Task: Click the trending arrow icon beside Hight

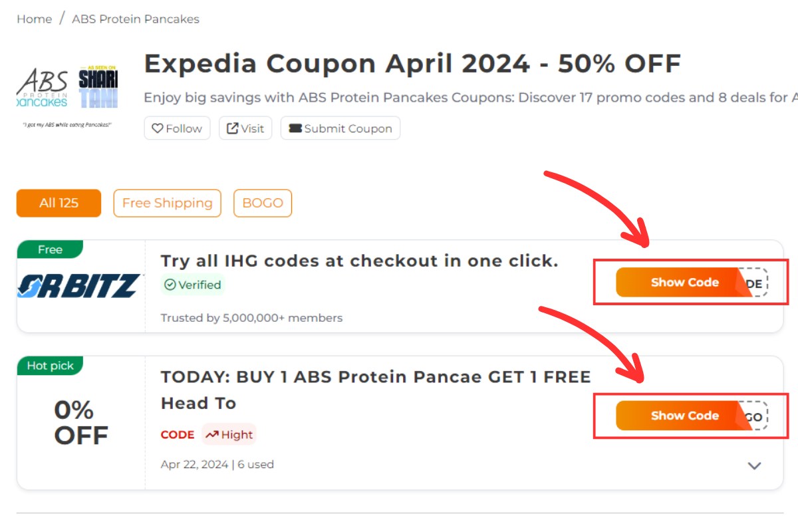Action: click(x=214, y=434)
